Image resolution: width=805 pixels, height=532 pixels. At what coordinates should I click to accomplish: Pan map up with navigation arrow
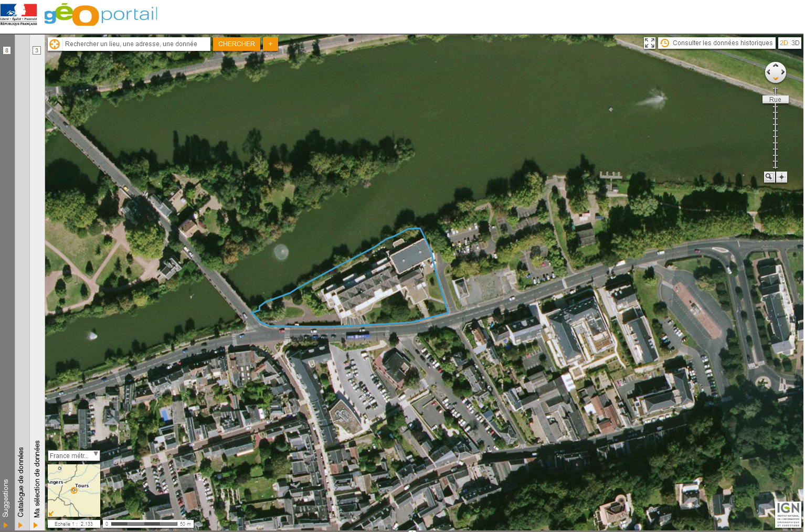click(x=776, y=66)
